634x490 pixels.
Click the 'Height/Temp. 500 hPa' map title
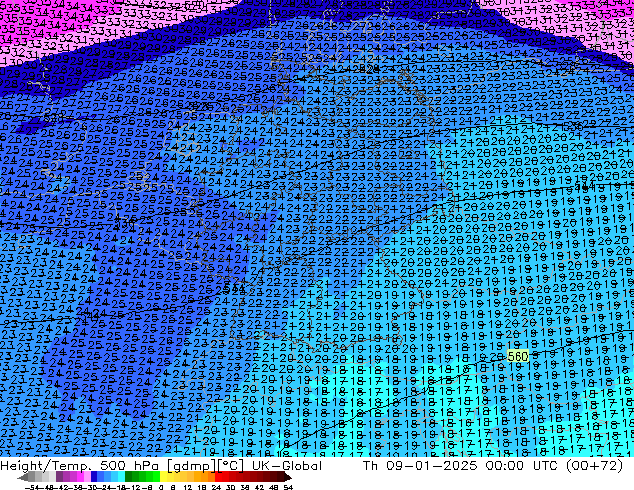(78, 466)
